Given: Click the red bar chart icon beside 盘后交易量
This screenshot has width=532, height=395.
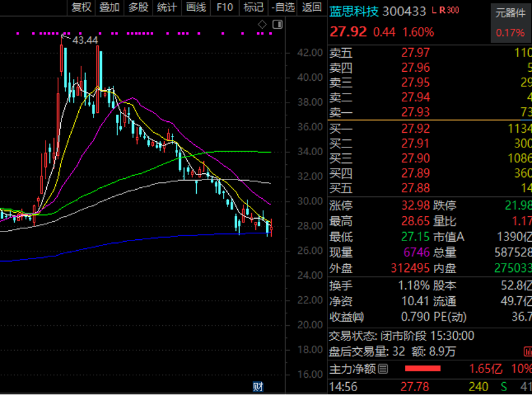Looking at the screenshot, I should click(x=527, y=351).
